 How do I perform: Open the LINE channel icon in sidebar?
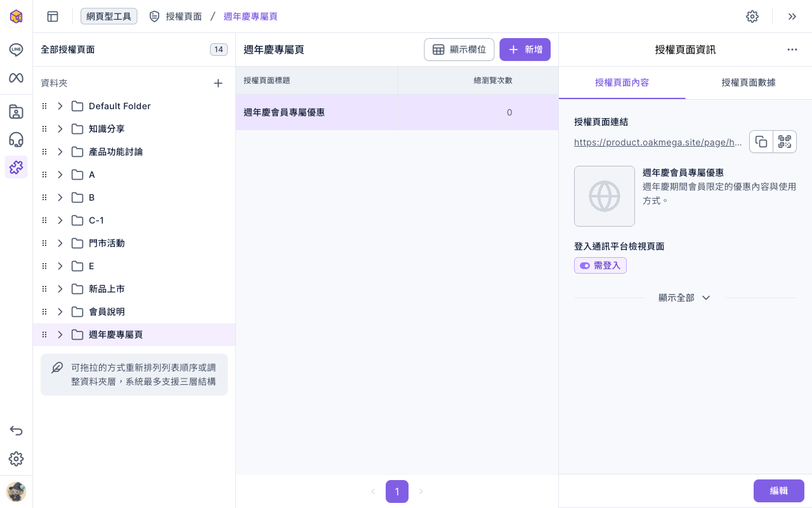pos(16,50)
